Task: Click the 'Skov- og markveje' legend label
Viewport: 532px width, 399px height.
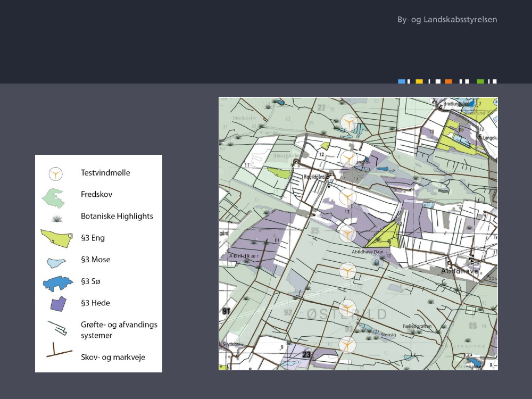Action: click(113, 358)
